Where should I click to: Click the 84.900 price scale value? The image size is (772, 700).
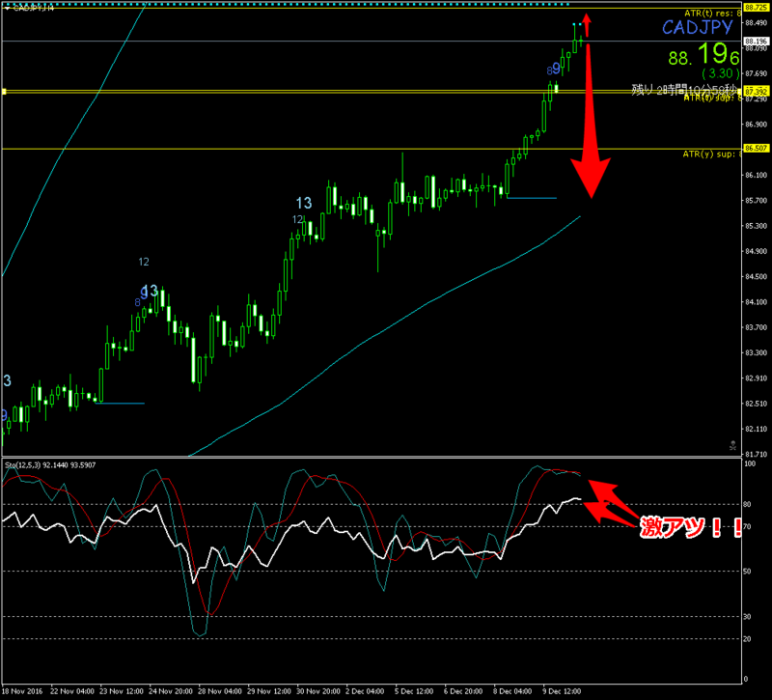tap(756, 251)
